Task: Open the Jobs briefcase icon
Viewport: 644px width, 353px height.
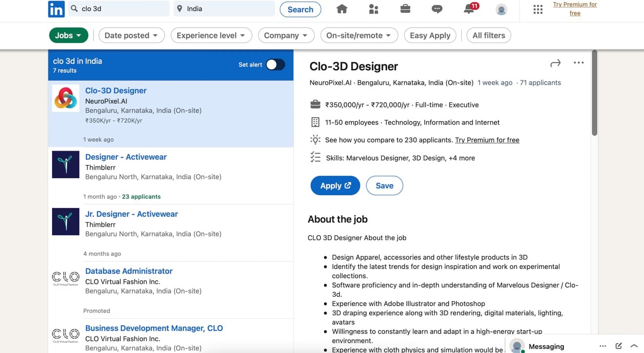Action: [405, 8]
